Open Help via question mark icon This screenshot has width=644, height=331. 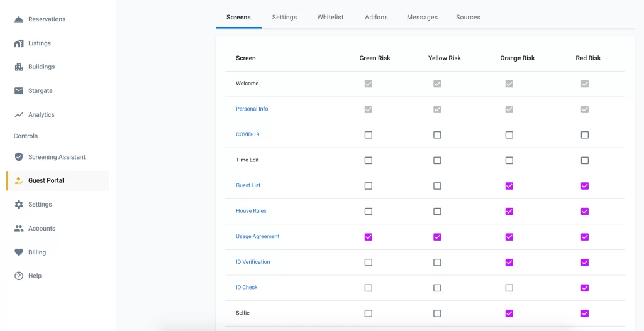[19, 276]
